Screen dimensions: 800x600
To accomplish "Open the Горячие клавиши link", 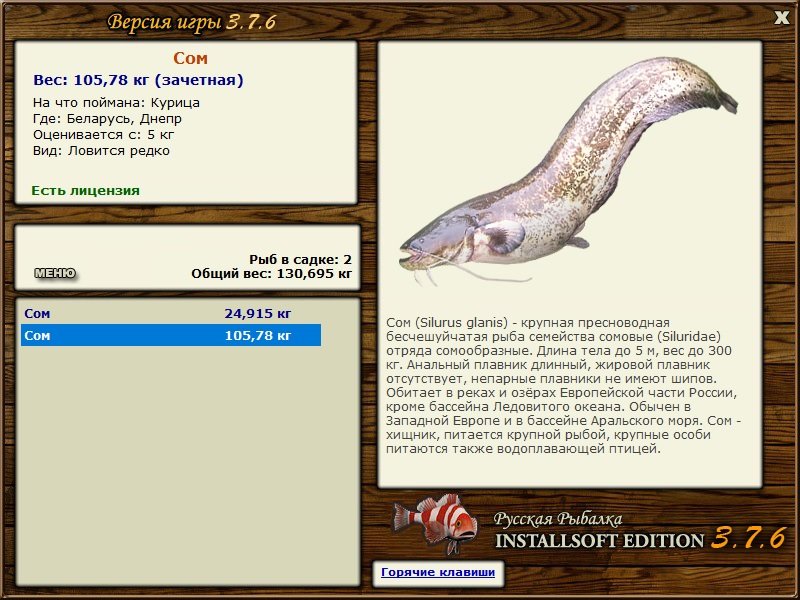I will [x=438, y=572].
